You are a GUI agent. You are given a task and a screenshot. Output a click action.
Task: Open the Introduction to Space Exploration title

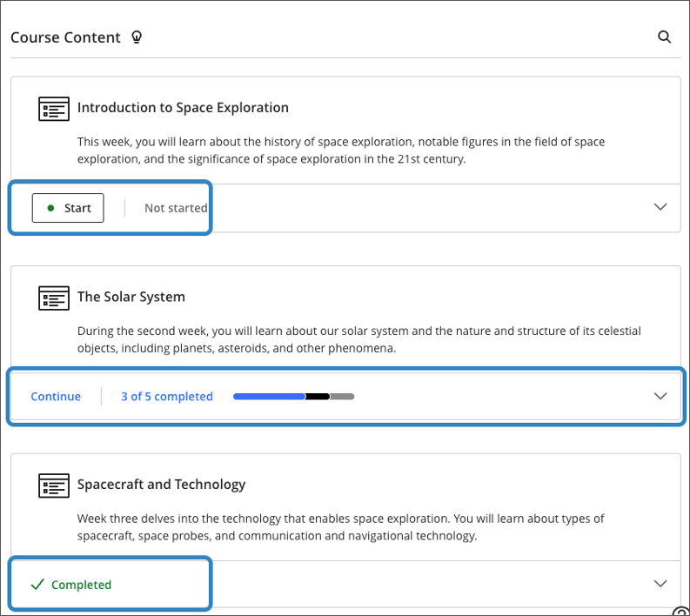click(x=183, y=108)
